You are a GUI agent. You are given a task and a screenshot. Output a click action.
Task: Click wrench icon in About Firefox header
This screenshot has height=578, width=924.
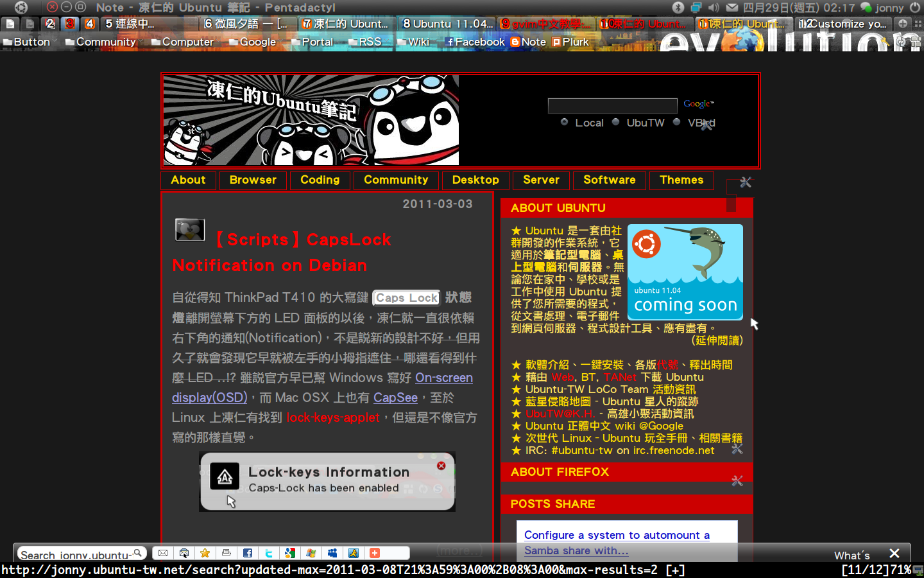737,480
